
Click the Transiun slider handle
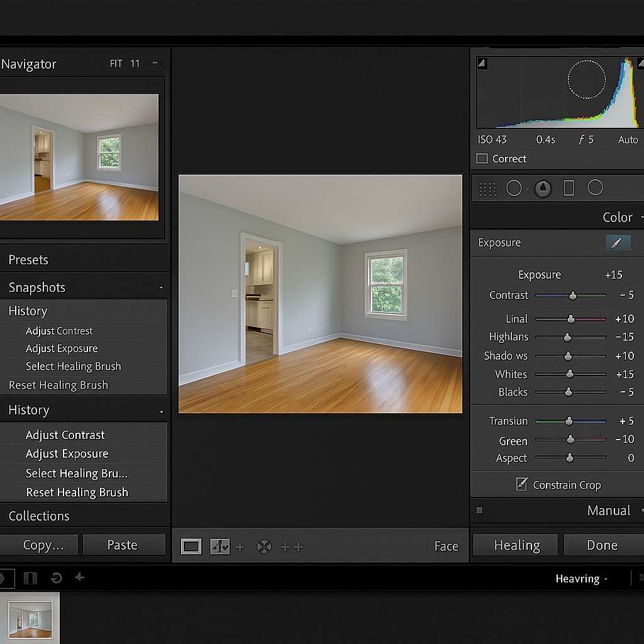click(569, 421)
